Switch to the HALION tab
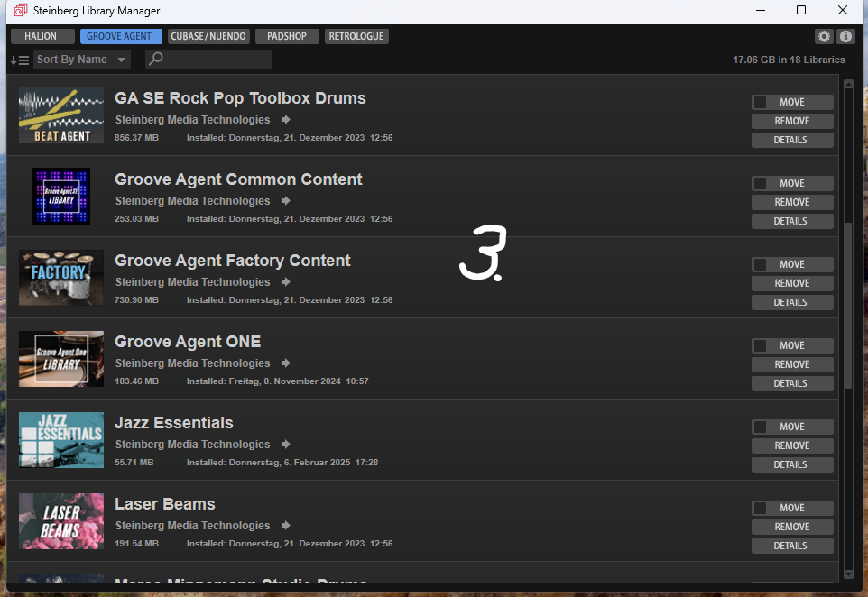This screenshot has height=597, width=868. point(42,36)
